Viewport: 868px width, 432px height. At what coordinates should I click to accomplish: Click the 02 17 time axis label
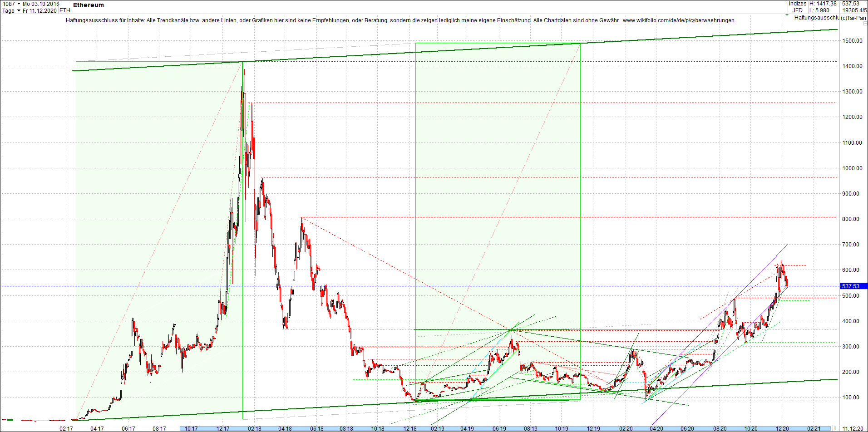coord(66,428)
